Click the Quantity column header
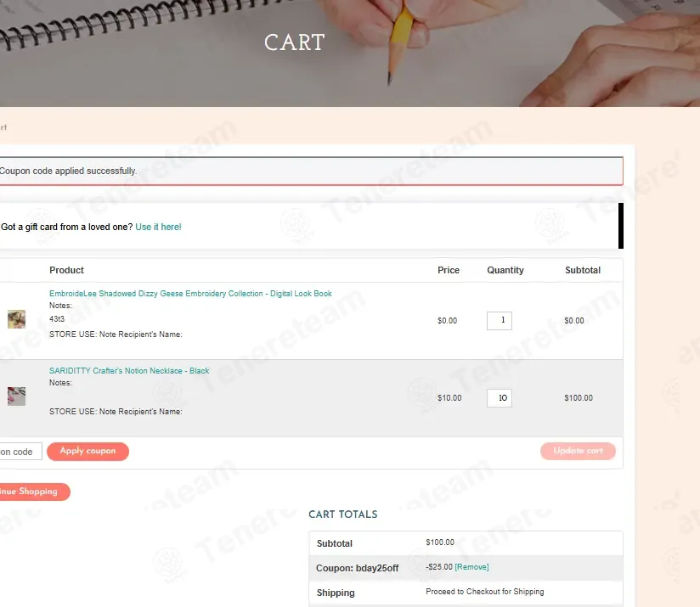The width and height of the screenshot is (700, 607). (505, 270)
